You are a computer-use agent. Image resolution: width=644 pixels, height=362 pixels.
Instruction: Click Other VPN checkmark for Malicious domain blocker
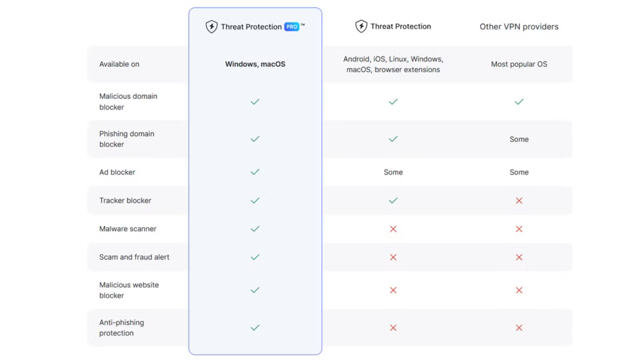tap(519, 102)
